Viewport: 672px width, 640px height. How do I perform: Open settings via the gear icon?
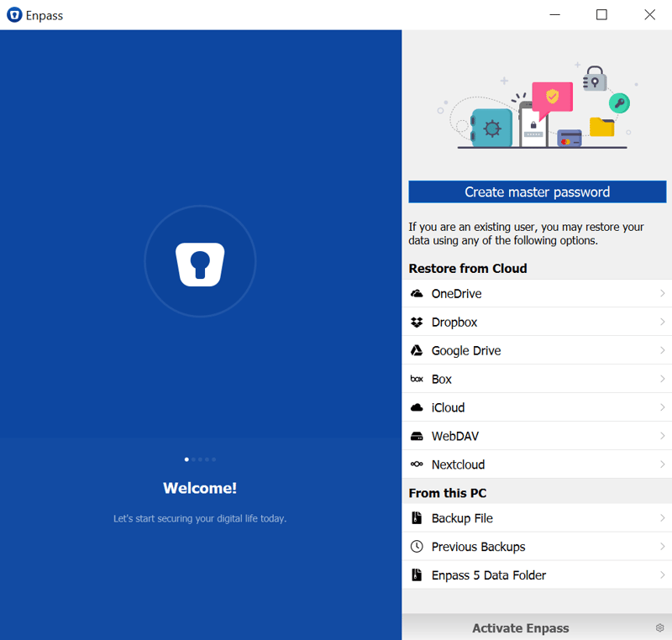click(660, 628)
